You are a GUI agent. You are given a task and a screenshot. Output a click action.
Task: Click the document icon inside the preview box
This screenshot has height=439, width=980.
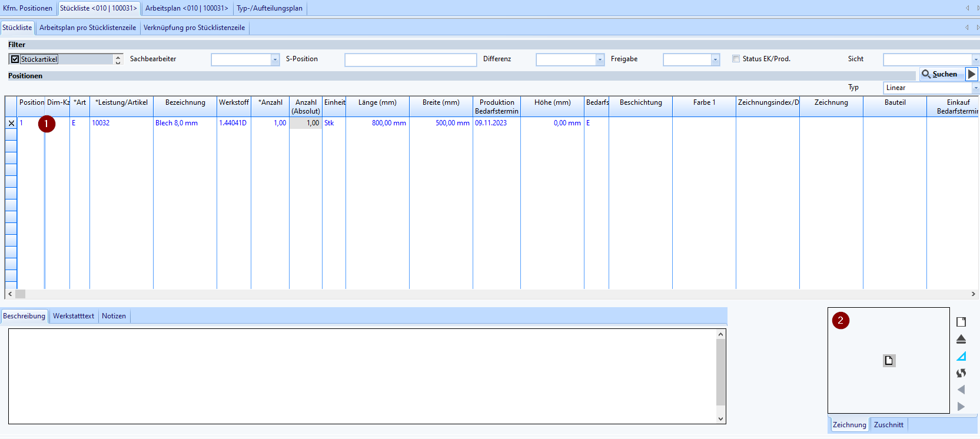889,361
